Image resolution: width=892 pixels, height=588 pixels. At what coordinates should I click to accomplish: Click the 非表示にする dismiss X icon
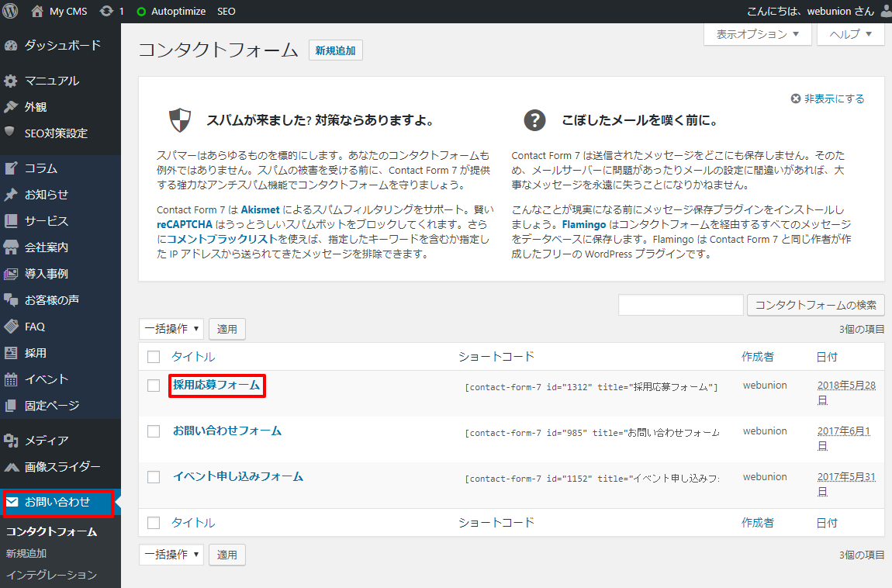click(795, 99)
